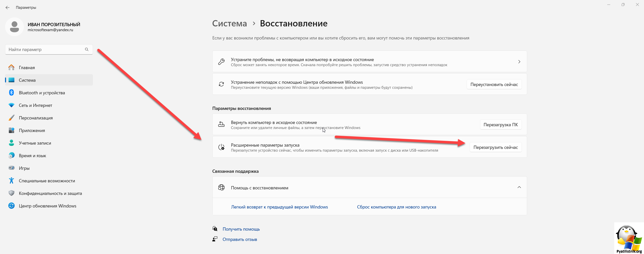The height and width of the screenshot is (254, 644).
Task: Click the Сеть и Интернет Wi-Fi icon
Action: pyautogui.click(x=11, y=105)
